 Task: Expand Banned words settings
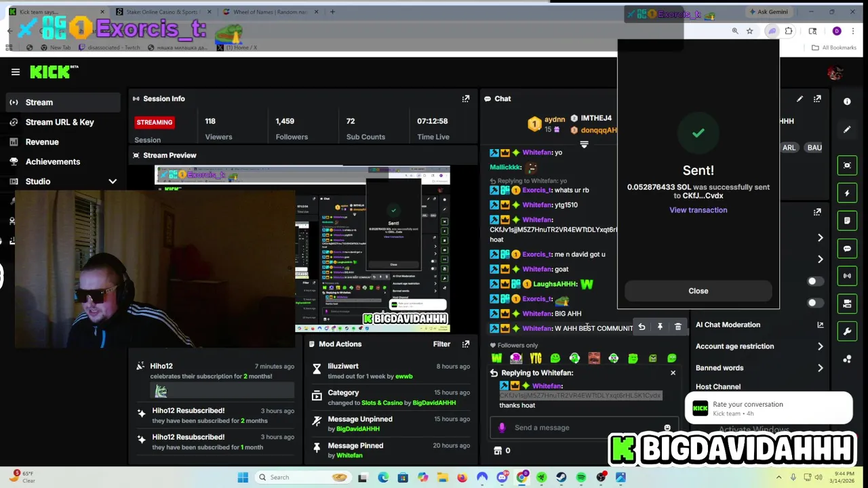820,368
